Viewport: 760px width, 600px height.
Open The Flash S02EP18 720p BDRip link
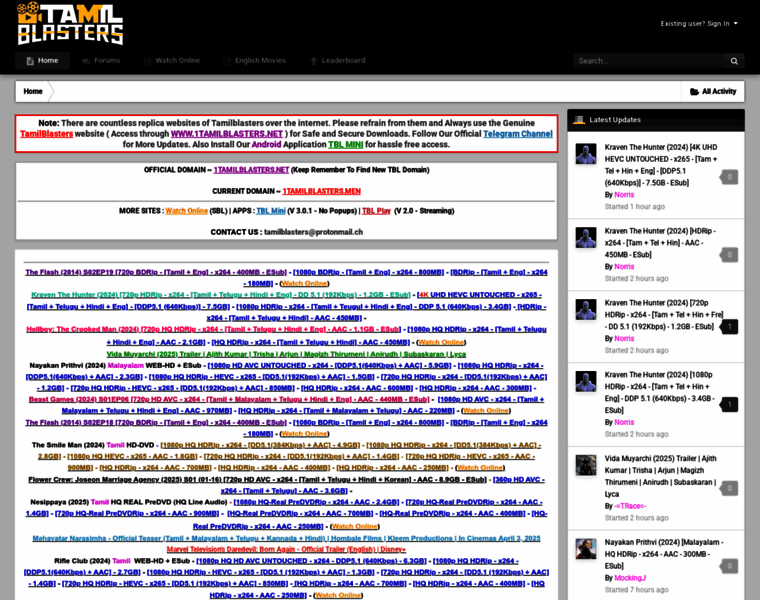coord(156,423)
